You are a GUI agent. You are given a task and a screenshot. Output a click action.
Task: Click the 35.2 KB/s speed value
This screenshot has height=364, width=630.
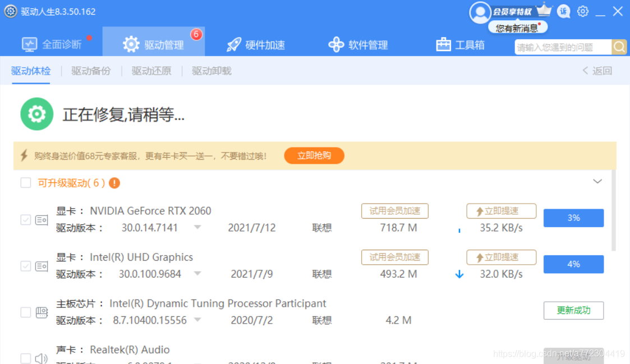pos(501,228)
